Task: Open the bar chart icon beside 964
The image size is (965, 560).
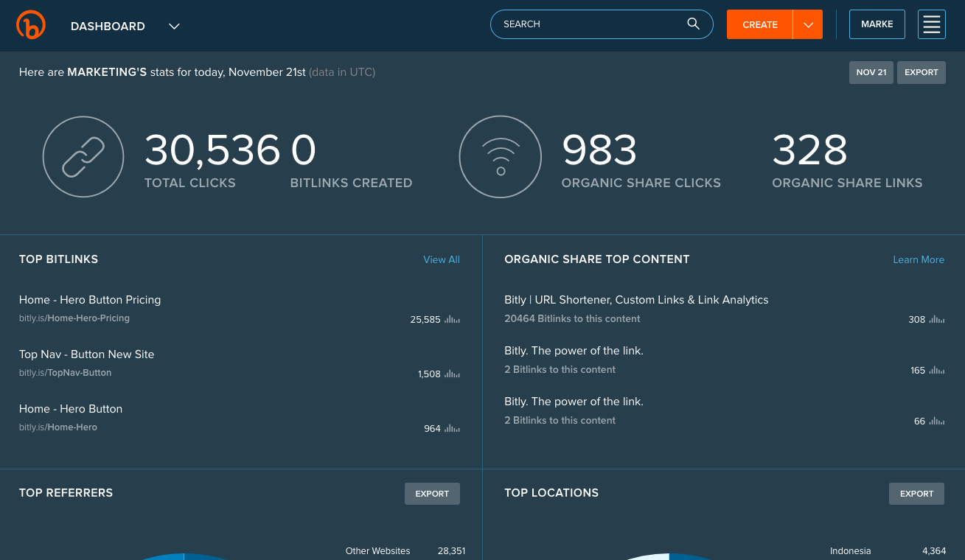Action: [452, 429]
